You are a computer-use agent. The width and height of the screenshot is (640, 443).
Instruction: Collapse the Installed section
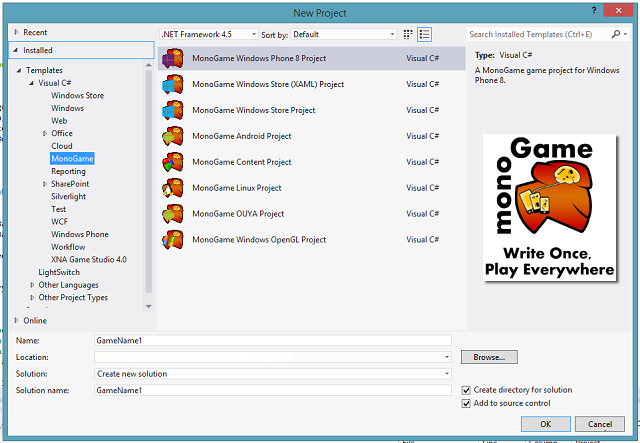coord(16,50)
